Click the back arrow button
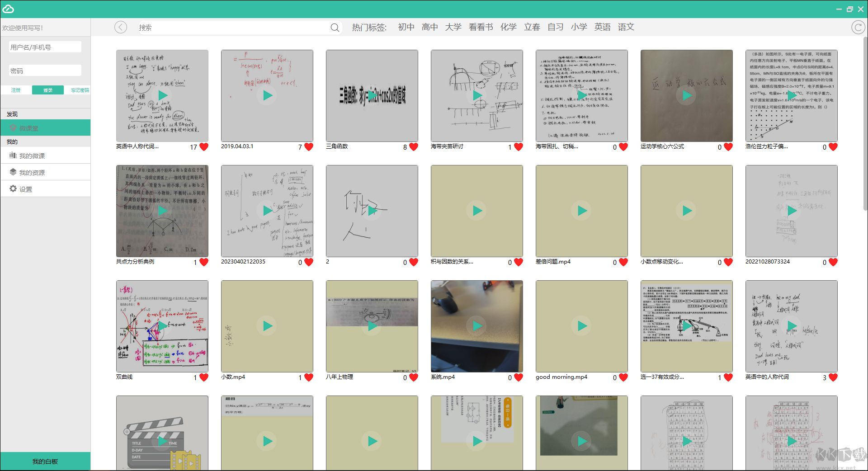This screenshot has height=471, width=868. click(x=121, y=28)
